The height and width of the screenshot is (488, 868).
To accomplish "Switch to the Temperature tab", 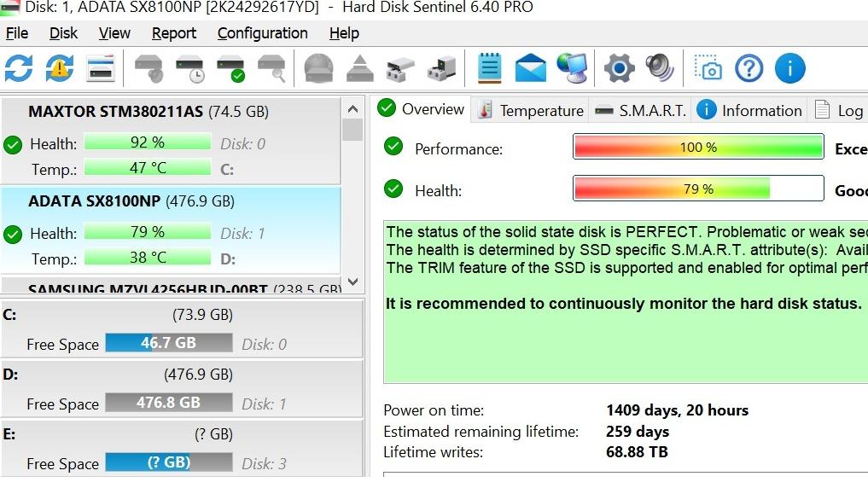I will [530, 111].
